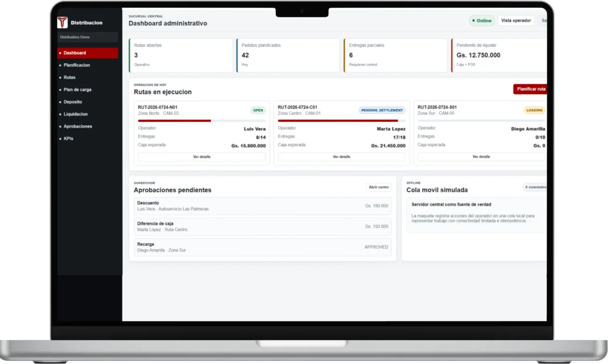The image size is (608, 364).
Task: Open Ver detalle for route RUT-2026-0724-S01
Action: tap(481, 157)
